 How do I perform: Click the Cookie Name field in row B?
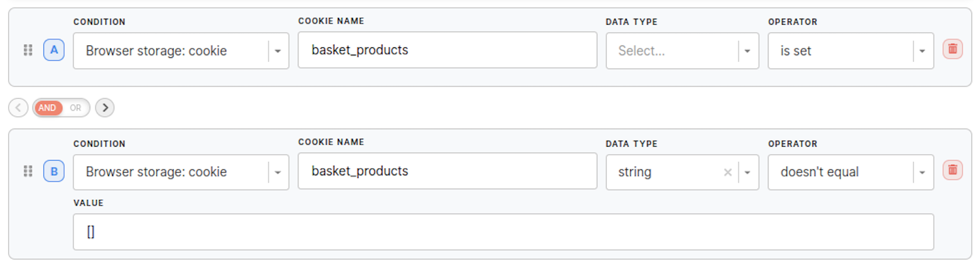pos(447,171)
